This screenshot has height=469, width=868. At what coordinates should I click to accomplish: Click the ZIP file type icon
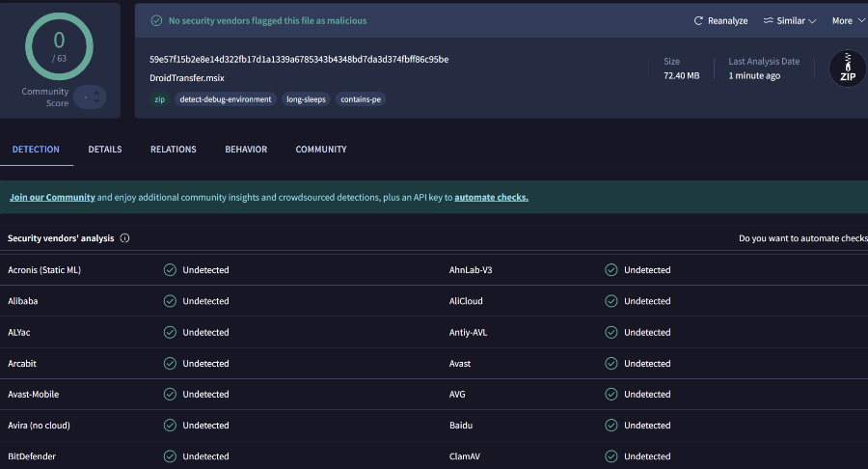coord(848,69)
